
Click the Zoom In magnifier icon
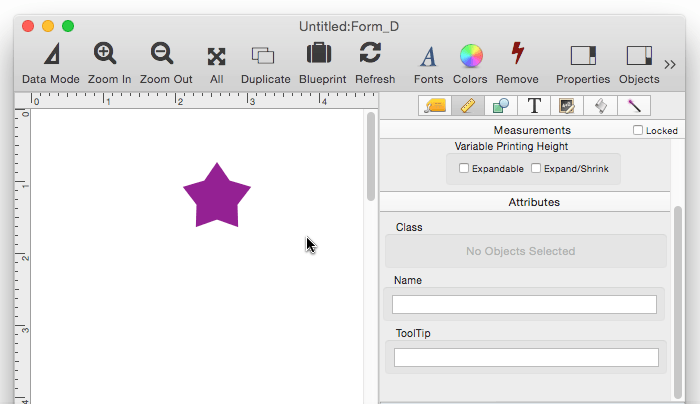(x=105, y=54)
